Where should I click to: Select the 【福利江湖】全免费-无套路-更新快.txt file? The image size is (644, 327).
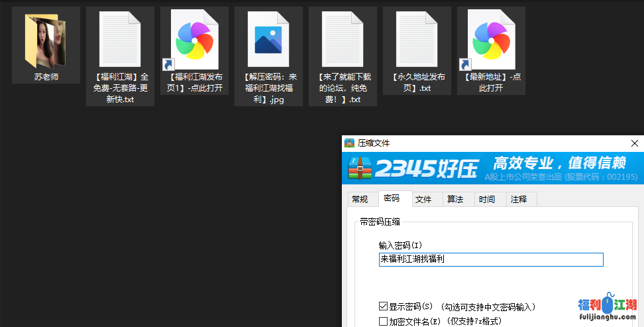(120, 40)
